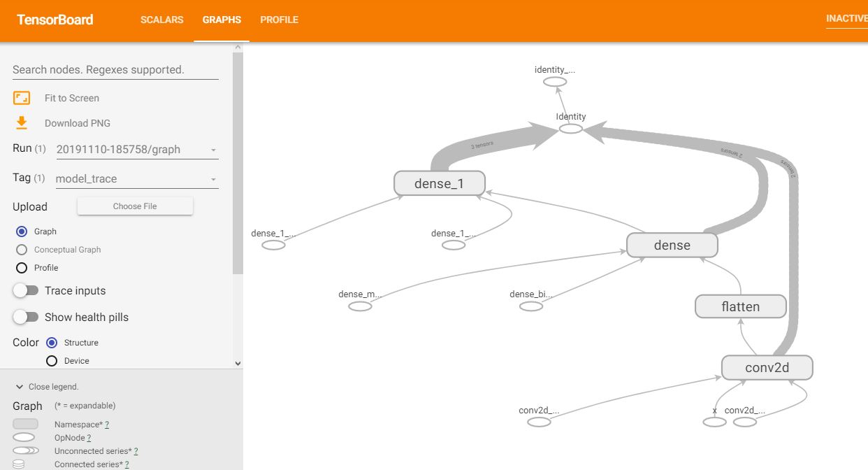
Task: Toggle Show health pills switch
Action: coord(26,317)
